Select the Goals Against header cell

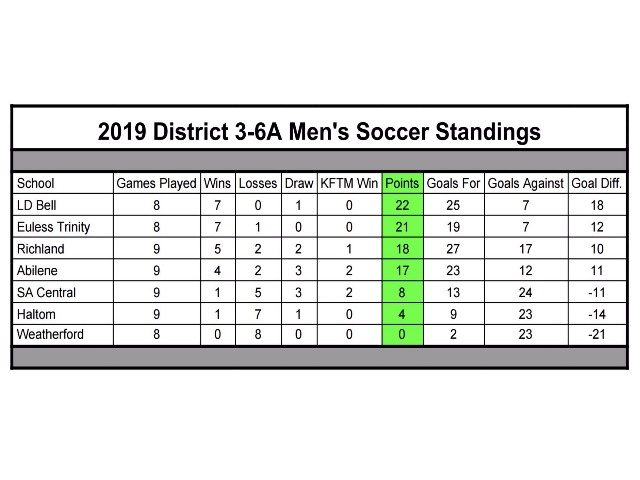coord(526,183)
